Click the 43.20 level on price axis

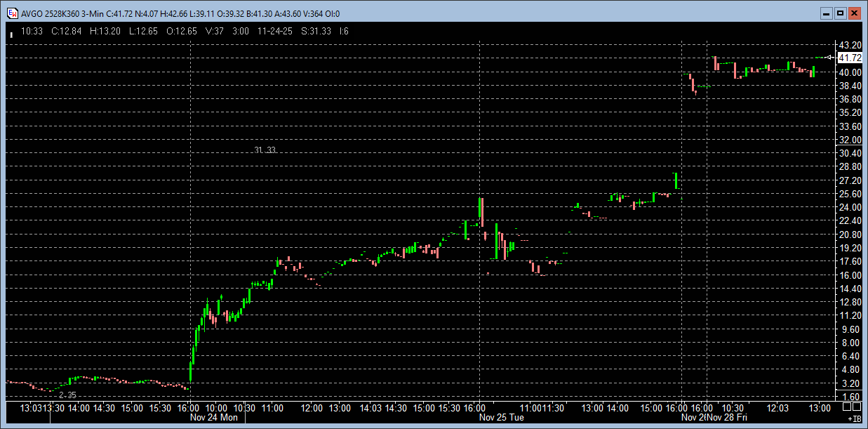coord(850,44)
